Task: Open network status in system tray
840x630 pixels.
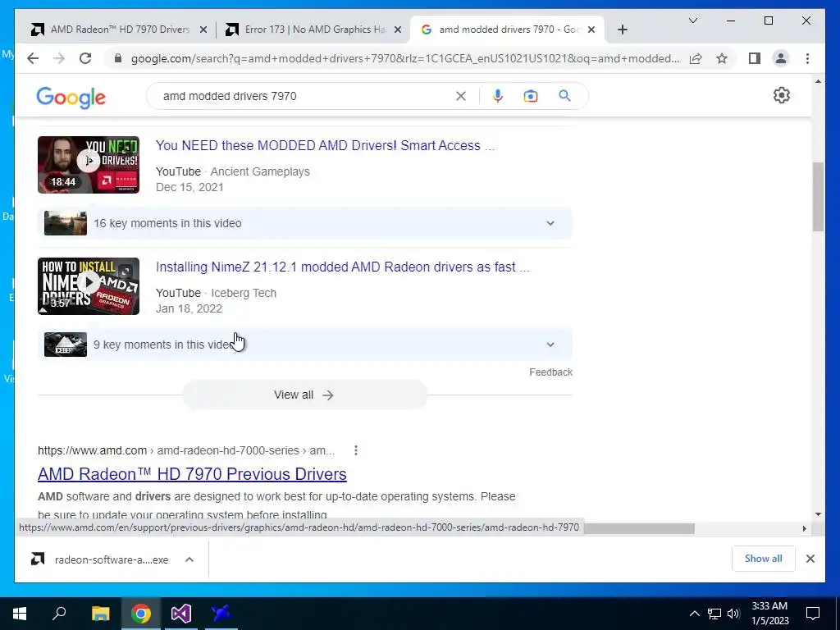Action: pyautogui.click(x=714, y=614)
